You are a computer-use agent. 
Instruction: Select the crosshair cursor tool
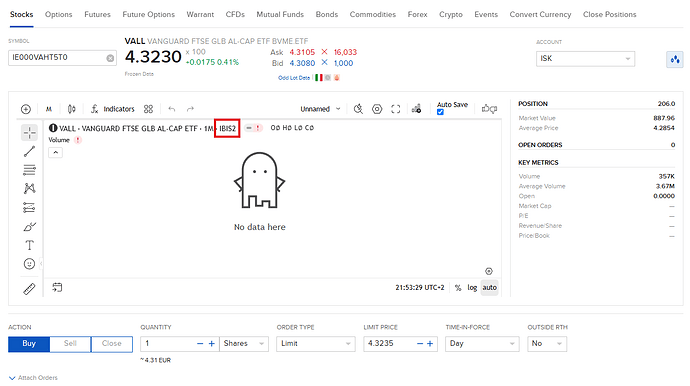click(x=29, y=132)
